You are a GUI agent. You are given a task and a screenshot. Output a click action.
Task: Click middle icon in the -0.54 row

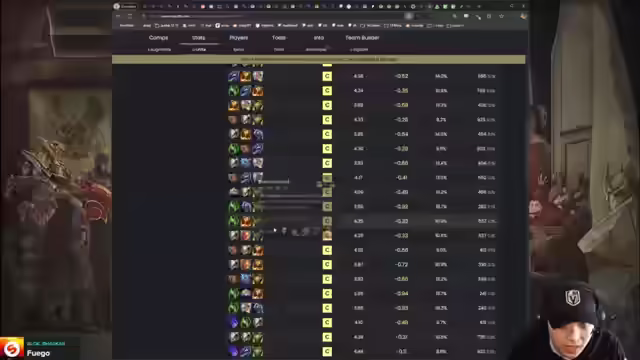click(x=246, y=134)
